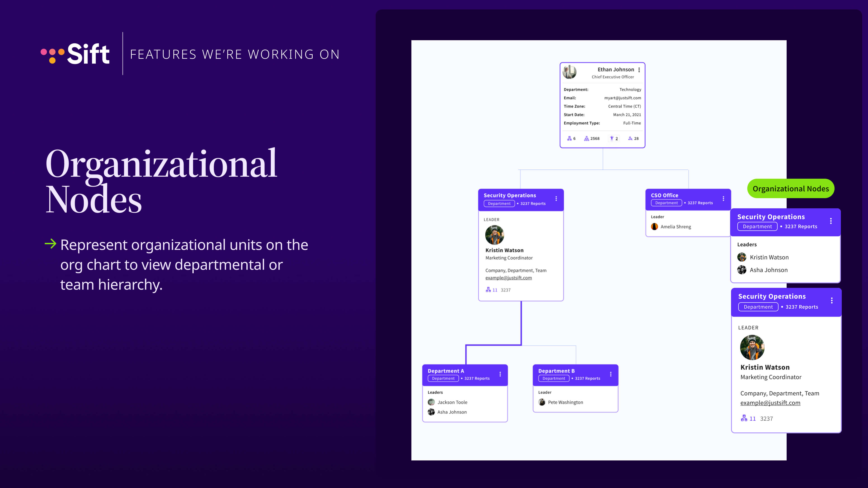Click the person icon showing 2
Viewport: 868px width, 488px height.
point(612,138)
